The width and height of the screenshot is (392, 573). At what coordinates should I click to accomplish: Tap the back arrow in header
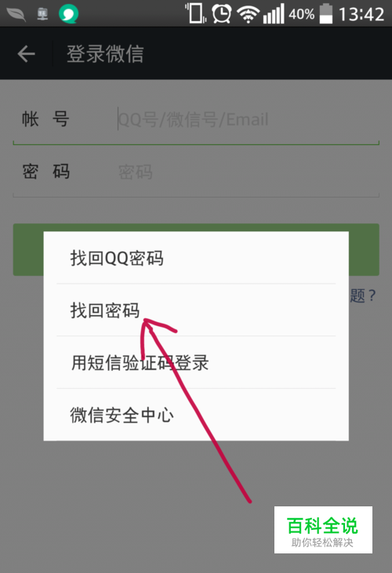pos(27,54)
